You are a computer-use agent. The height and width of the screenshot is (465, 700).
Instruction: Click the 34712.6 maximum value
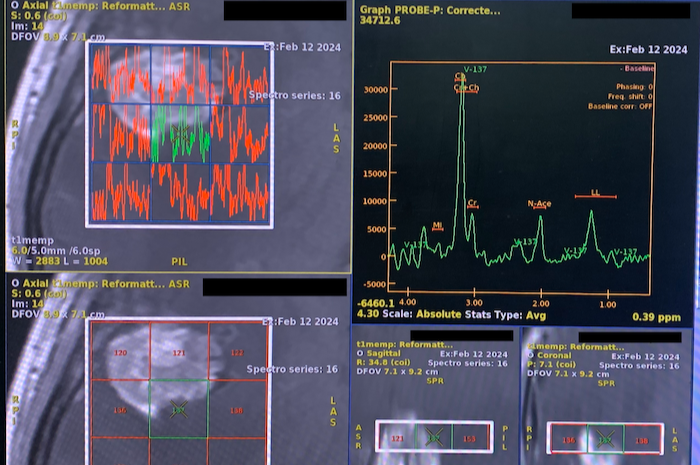[x=380, y=21]
